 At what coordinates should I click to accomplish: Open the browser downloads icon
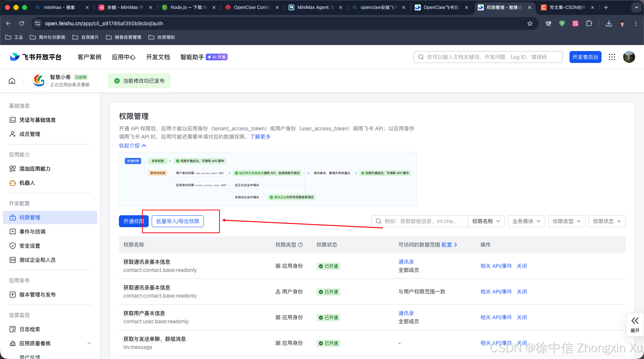coord(609,23)
